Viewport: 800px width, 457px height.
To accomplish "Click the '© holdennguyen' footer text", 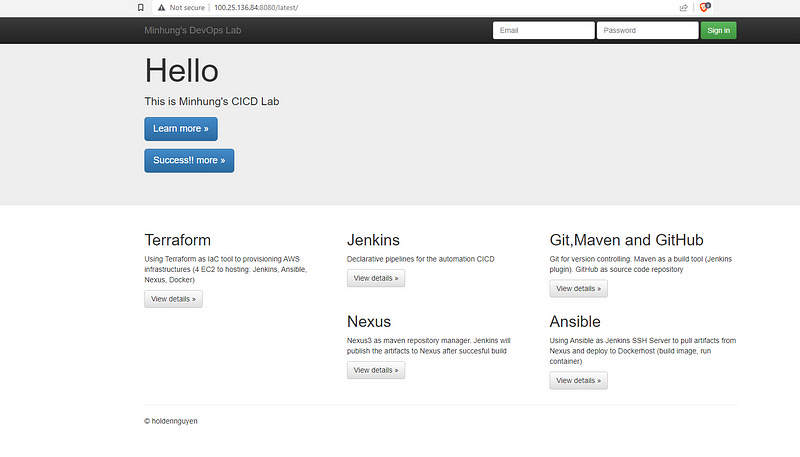I will (x=171, y=421).
